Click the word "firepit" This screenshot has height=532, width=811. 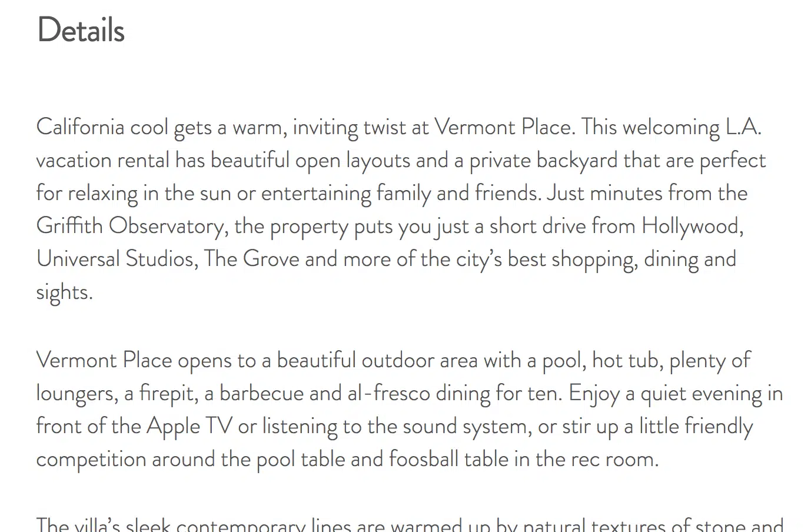pyautogui.click(x=167, y=393)
